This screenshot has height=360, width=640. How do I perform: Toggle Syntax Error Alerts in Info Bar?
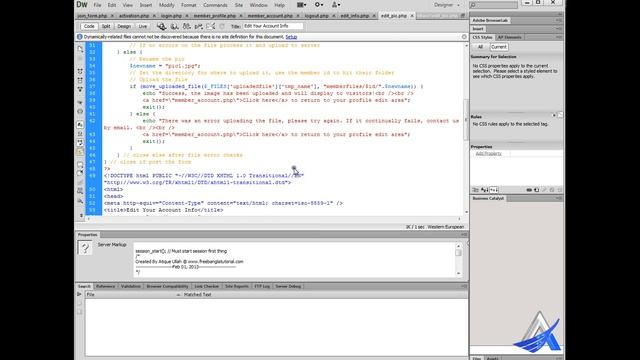pos(80,152)
